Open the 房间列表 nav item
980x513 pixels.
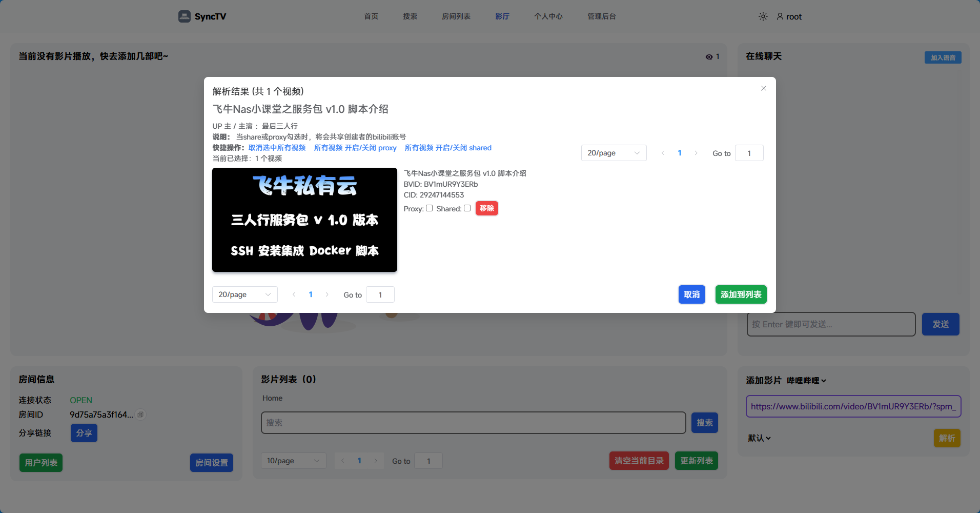point(456,16)
